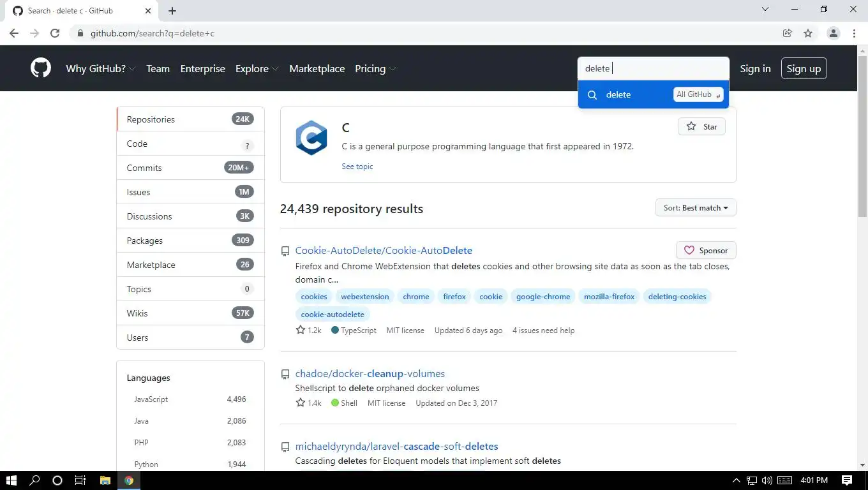The image size is (868, 490).
Task: Open Windows taskbar search
Action: click(34, 480)
